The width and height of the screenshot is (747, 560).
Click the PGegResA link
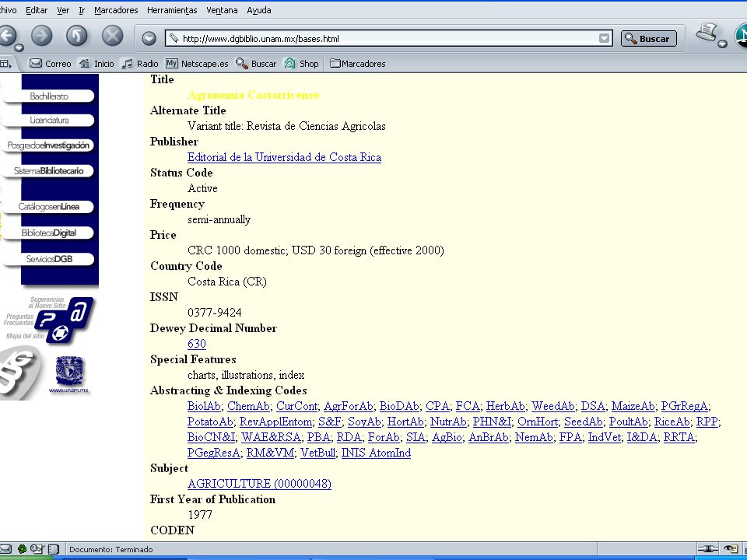pyautogui.click(x=213, y=453)
